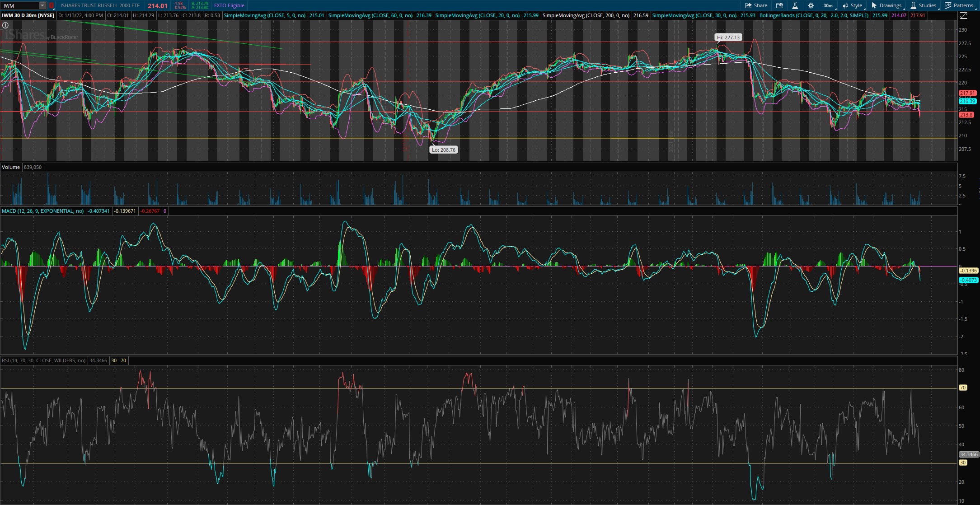Click the Volume study label

click(11, 167)
